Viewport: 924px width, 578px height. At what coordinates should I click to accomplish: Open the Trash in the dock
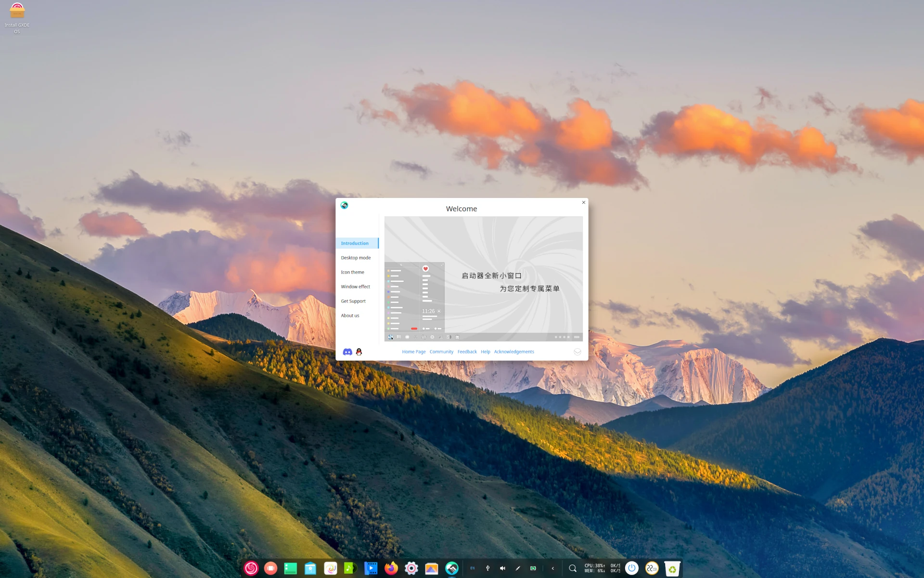pyautogui.click(x=672, y=569)
